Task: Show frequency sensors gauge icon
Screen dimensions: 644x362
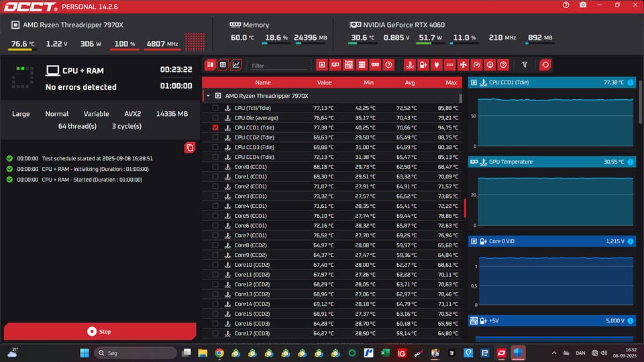Action: coord(476,65)
